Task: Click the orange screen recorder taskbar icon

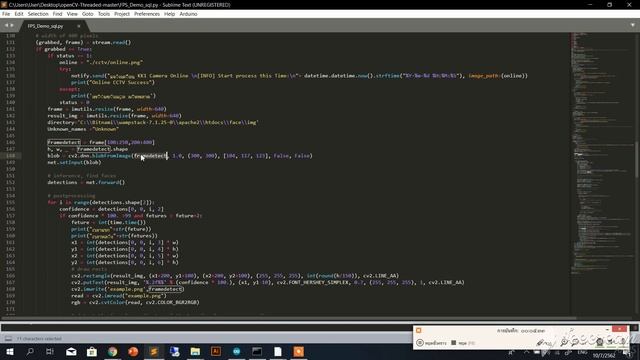Action: click(299, 352)
